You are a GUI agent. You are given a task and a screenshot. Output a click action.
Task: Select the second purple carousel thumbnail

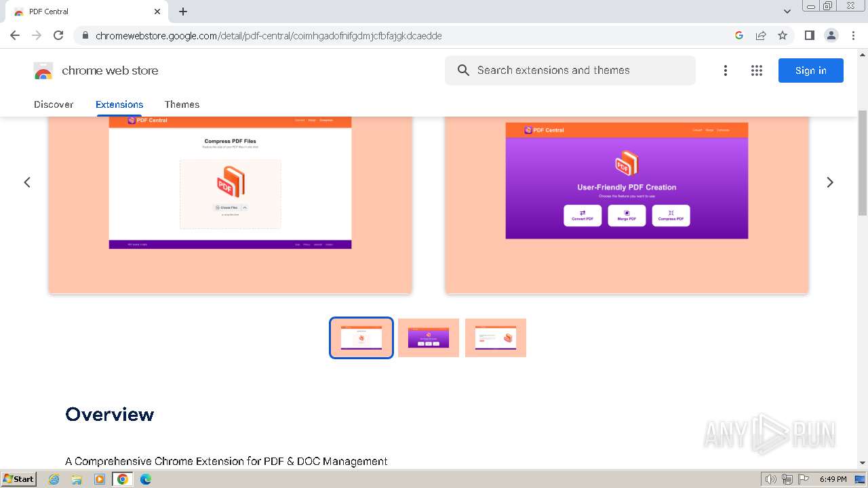[x=429, y=338]
